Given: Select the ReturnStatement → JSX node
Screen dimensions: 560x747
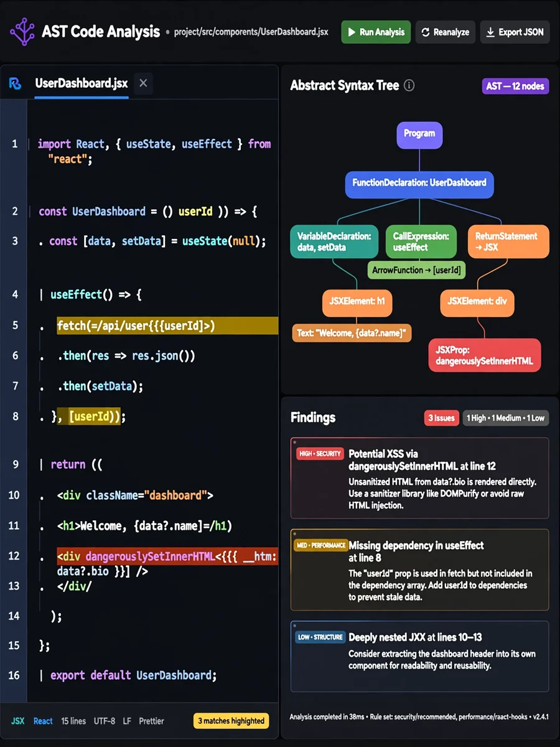Looking at the screenshot, I should click(508, 242).
